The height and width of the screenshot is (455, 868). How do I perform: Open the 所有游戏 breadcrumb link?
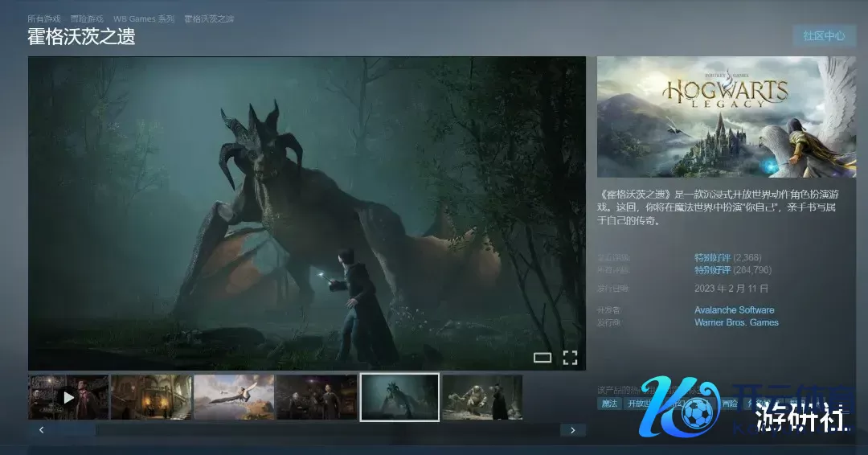[x=44, y=18]
